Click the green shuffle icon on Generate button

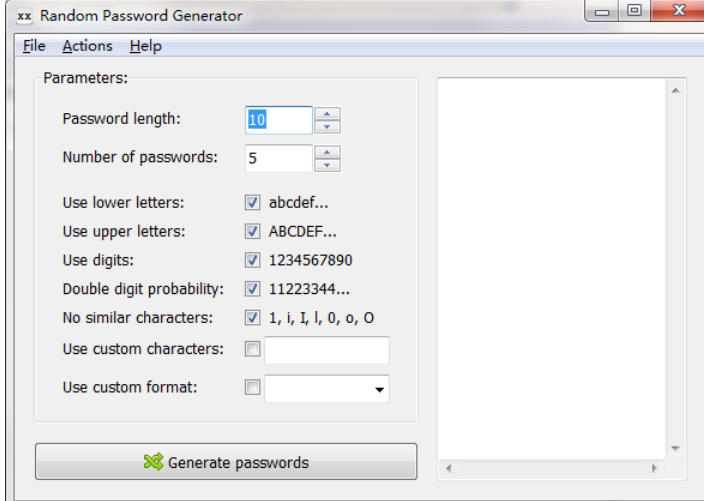153,463
